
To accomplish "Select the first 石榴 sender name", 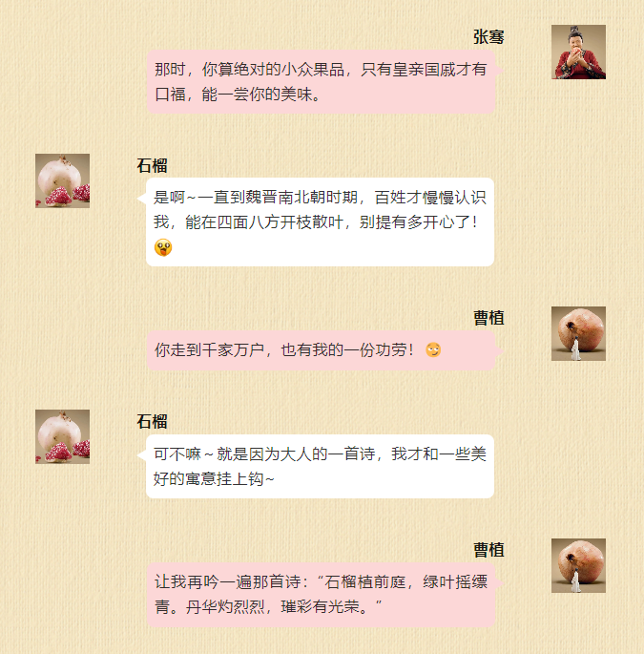I will [152, 165].
